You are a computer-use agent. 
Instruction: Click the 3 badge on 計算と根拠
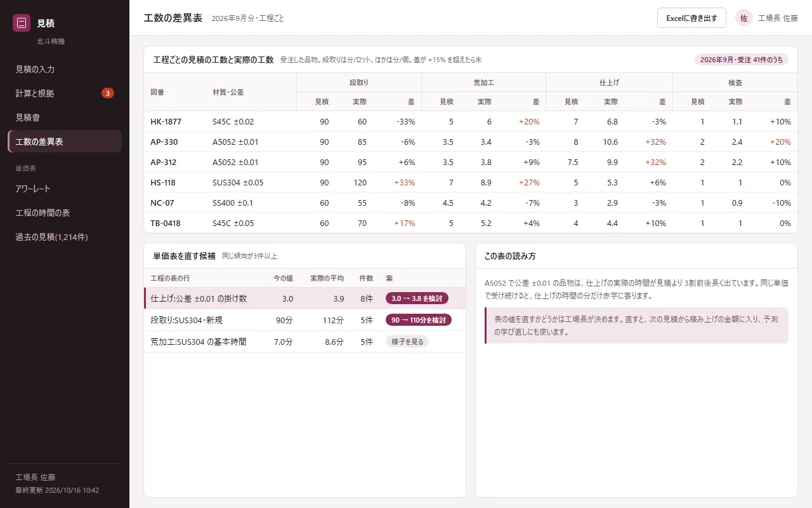108,93
